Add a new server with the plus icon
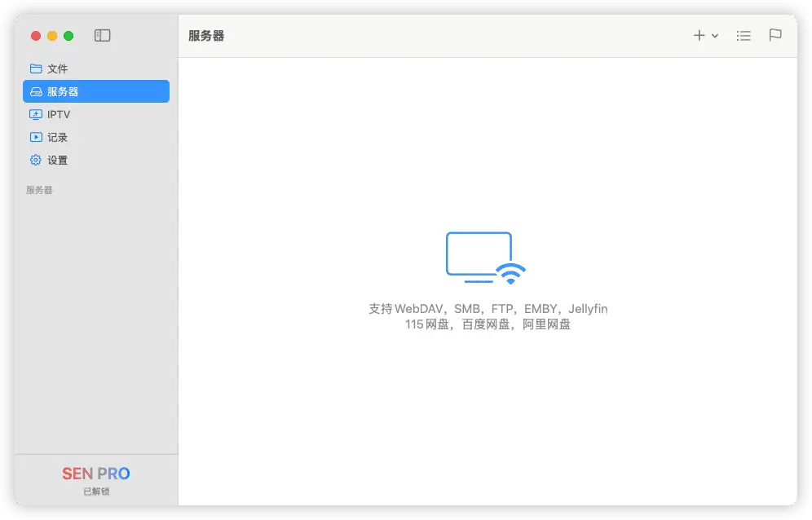Image resolution: width=812 pixels, height=520 pixels. [x=699, y=35]
